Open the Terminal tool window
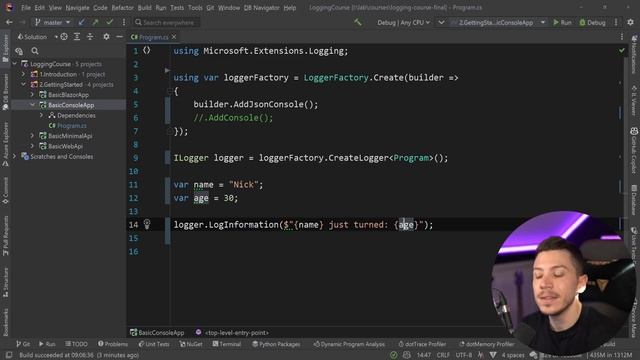 [x=227, y=344]
